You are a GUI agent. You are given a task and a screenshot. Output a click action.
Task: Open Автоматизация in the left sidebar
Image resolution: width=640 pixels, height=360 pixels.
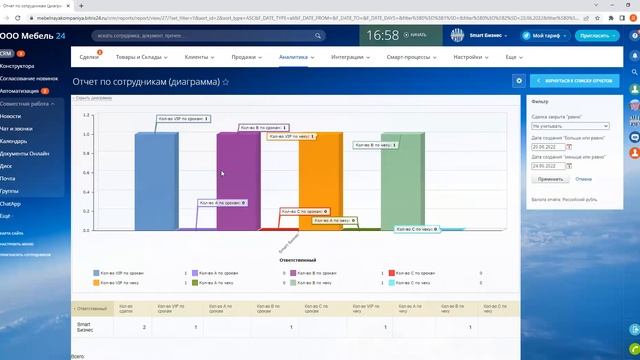(20, 91)
